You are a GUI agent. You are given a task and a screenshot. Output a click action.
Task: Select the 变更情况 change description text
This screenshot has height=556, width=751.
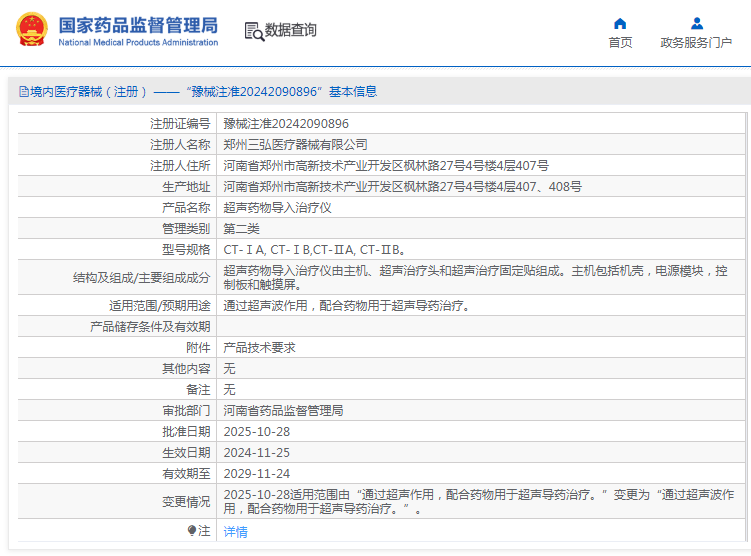(x=479, y=501)
